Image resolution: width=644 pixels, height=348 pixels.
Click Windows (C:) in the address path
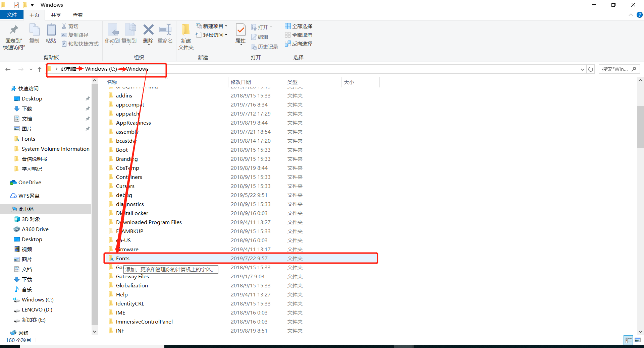[x=101, y=69]
